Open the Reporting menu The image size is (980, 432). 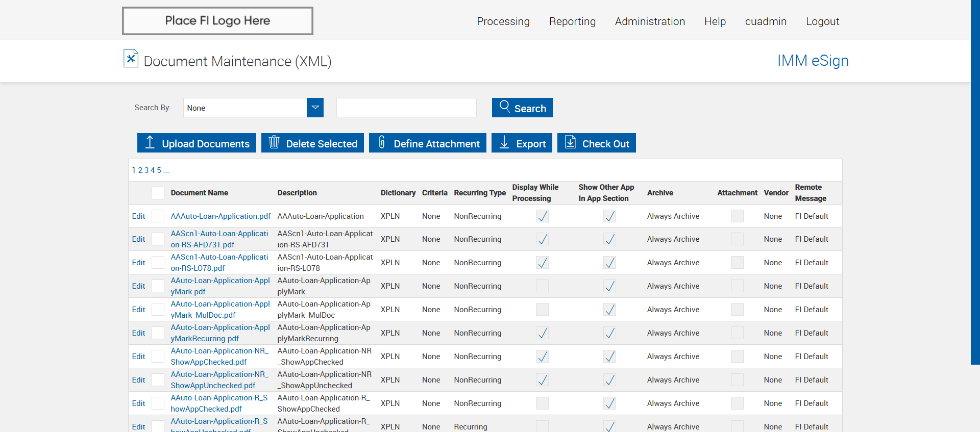pyautogui.click(x=572, y=21)
